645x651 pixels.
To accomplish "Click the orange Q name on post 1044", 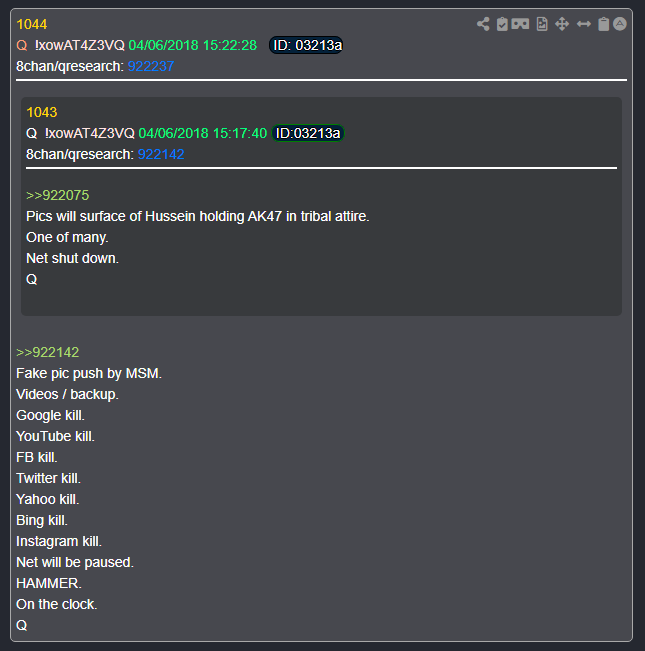I will coord(22,45).
